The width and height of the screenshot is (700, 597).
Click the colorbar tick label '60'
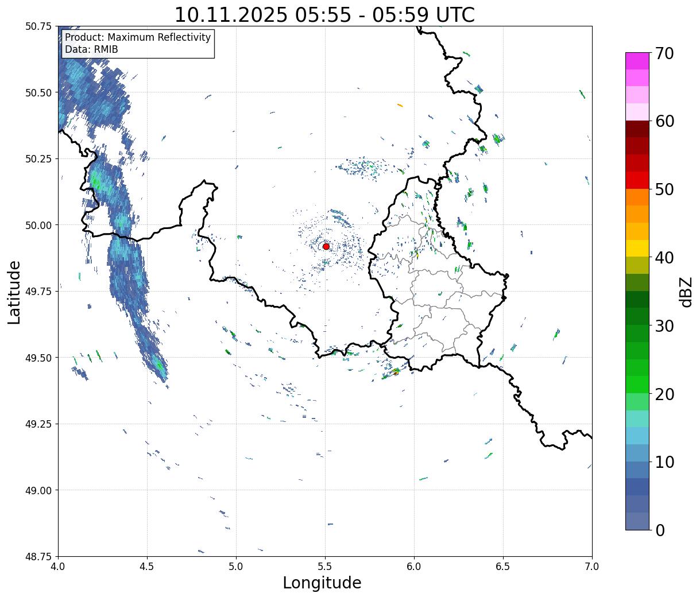pyautogui.click(x=664, y=121)
